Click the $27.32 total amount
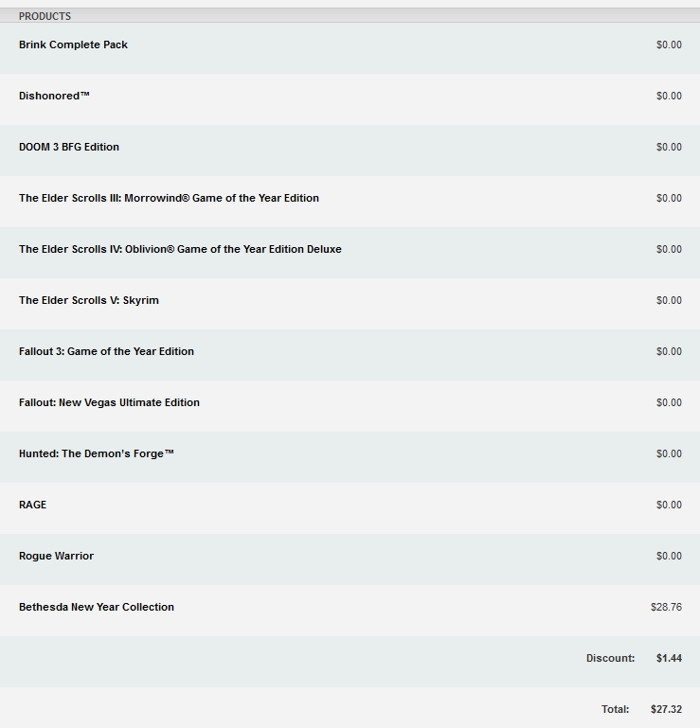This screenshot has height=728, width=700. pos(666,709)
